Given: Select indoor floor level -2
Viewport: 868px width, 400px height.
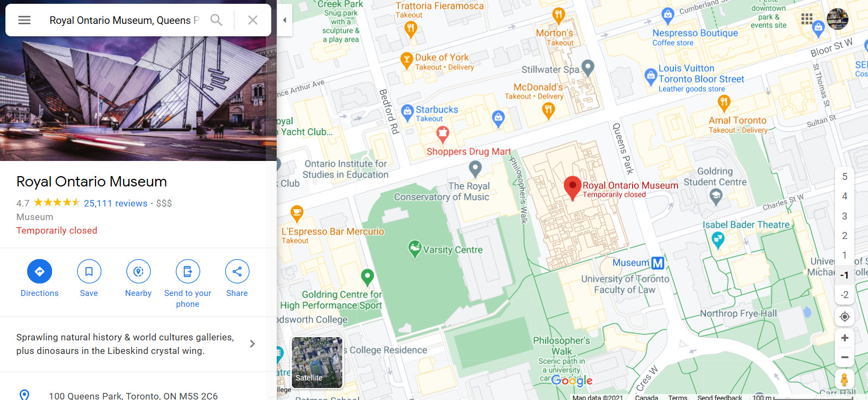Looking at the screenshot, I should [845, 295].
